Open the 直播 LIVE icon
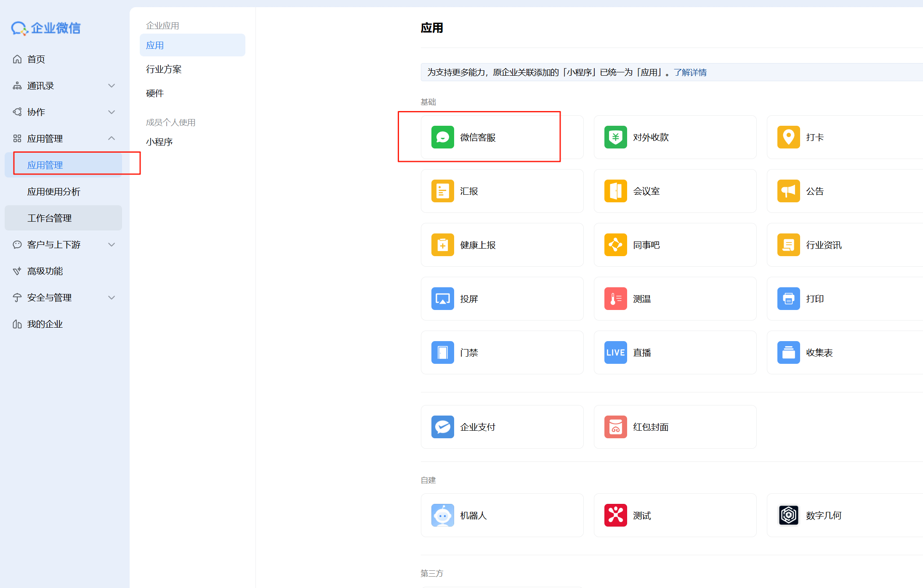The height and width of the screenshot is (588, 923). (615, 352)
